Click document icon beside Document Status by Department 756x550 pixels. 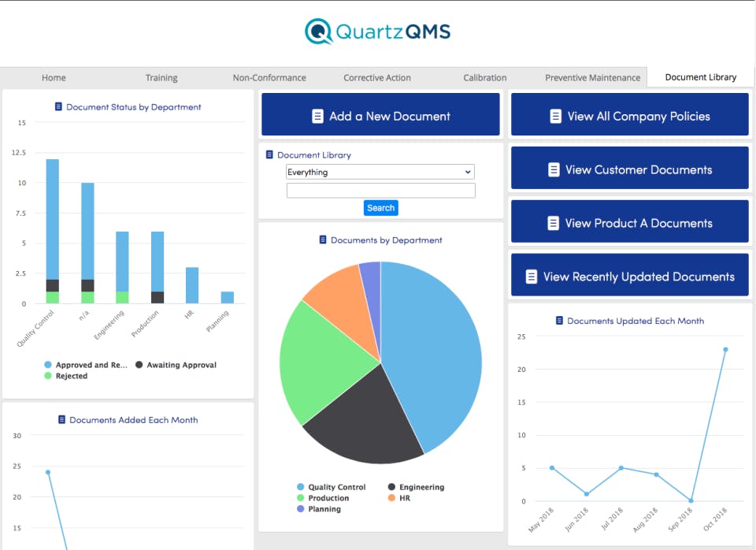click(58, 106)
